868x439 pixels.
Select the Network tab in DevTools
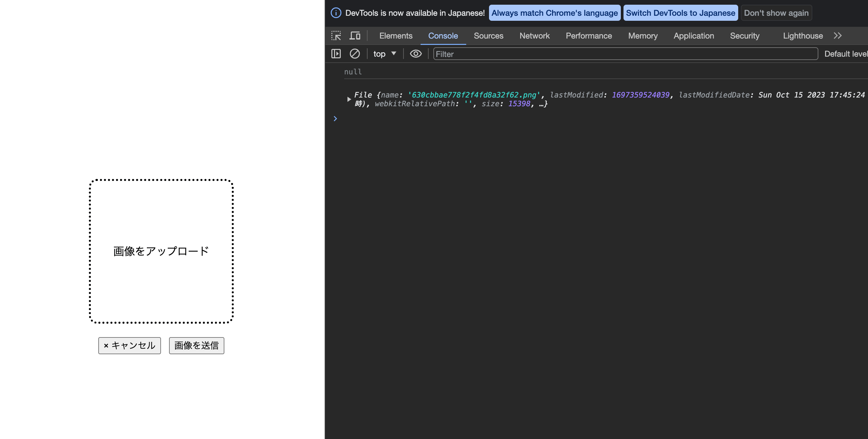tap(534, 35)
